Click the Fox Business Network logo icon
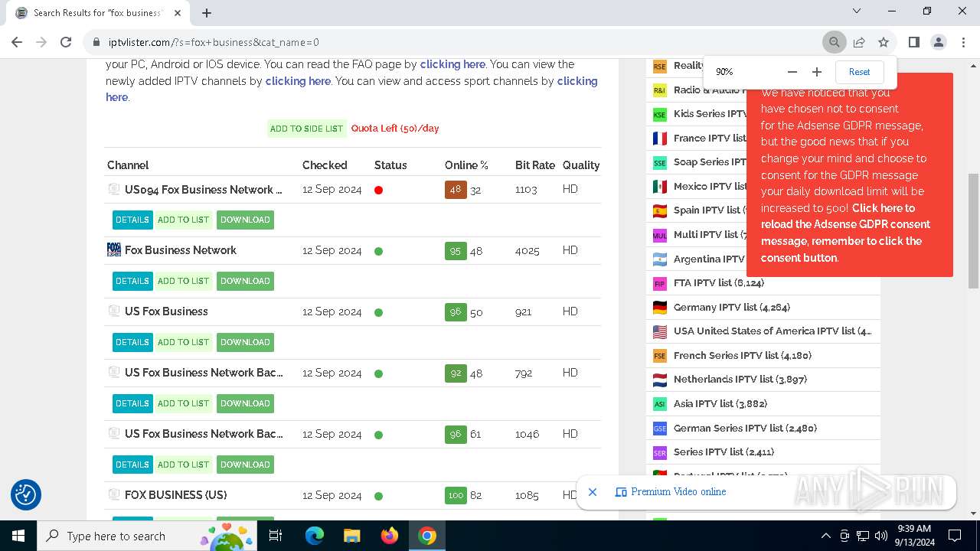 point(114,249)
